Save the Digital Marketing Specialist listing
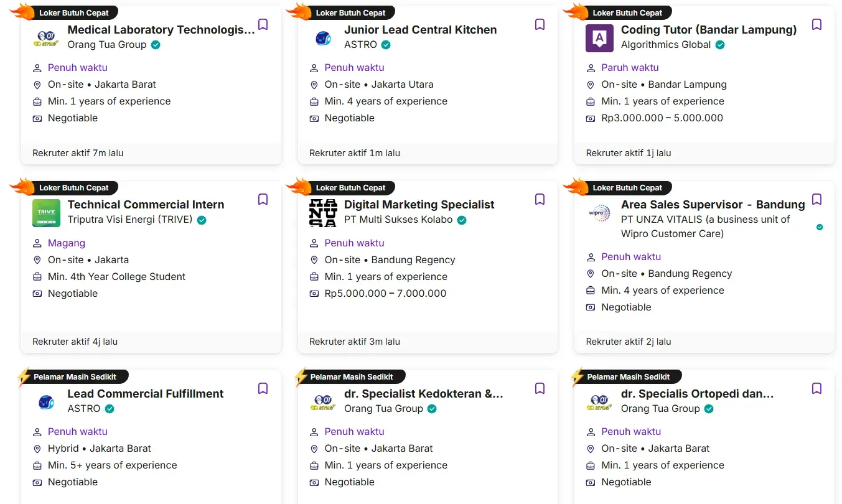 540,200
